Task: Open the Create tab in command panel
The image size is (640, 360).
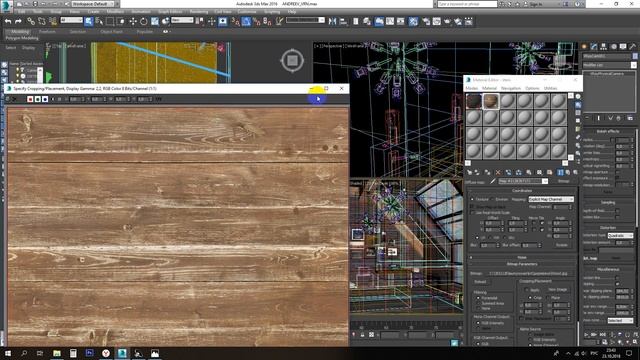Action: (x=584, y=47)
